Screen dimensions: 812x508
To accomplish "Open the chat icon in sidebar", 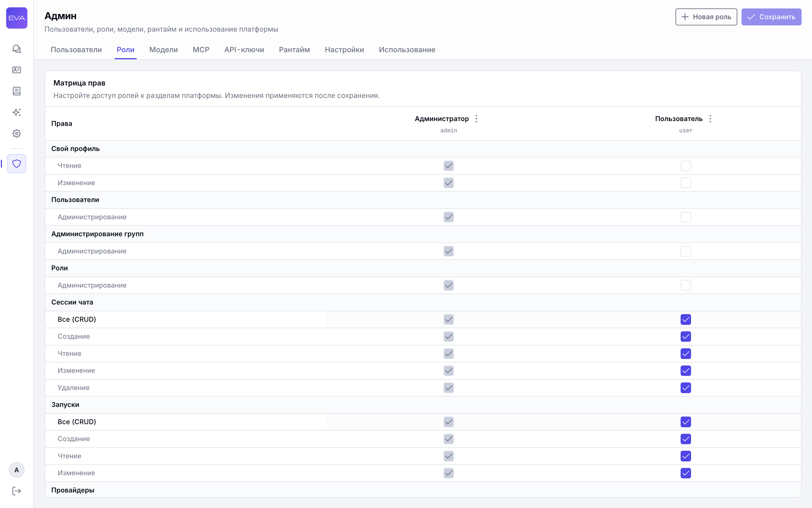I will point(17,49).
